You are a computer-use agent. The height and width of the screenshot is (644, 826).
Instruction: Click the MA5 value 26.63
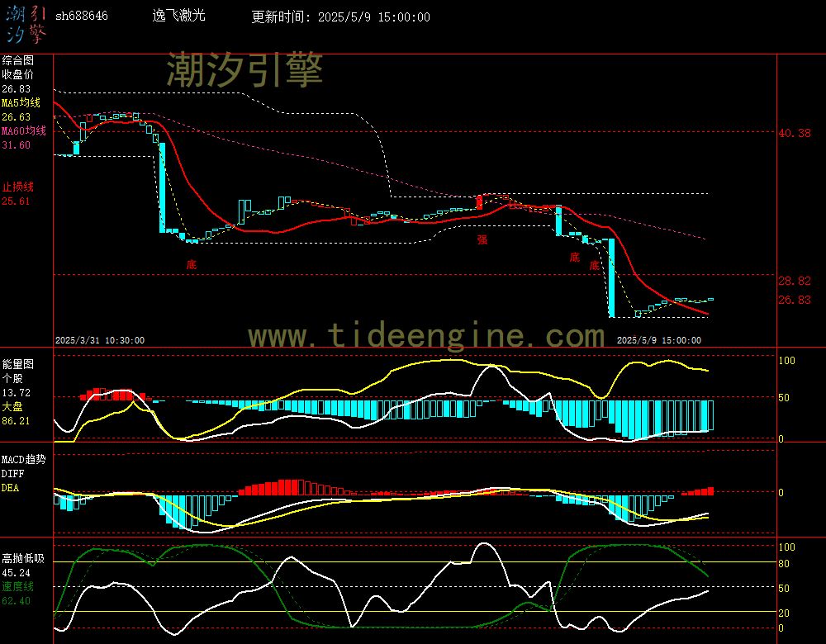pos(17,117)
